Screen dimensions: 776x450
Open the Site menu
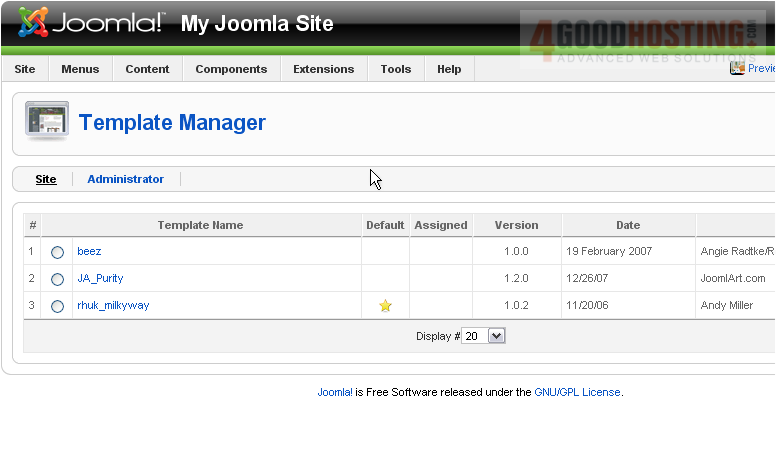25,69
